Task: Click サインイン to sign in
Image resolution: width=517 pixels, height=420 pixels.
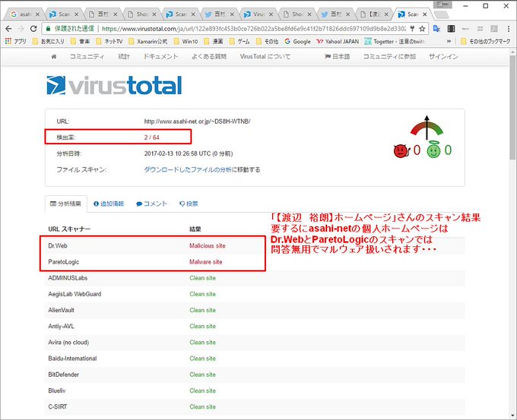Action: [443, 57]
